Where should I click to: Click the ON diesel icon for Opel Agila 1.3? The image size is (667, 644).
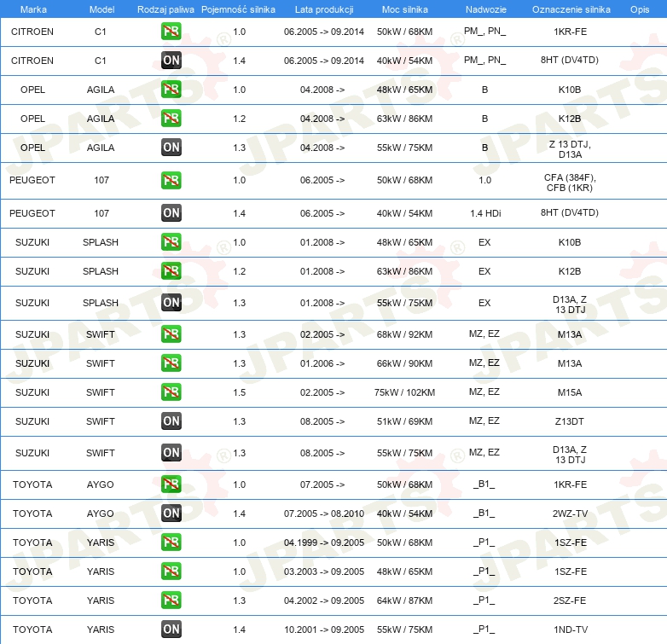pos(171,148)
